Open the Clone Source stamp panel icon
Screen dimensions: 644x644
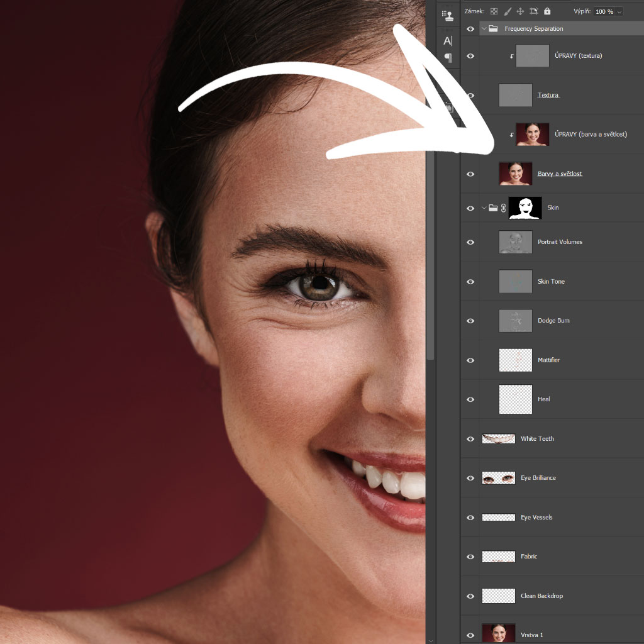448,15
